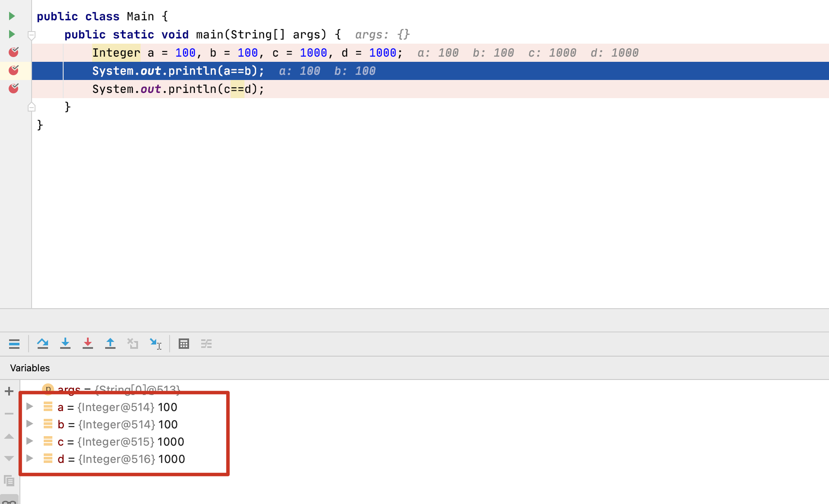Run the main method gutter arrow
This screenshot has height=504, width=829.
point(12,34)
